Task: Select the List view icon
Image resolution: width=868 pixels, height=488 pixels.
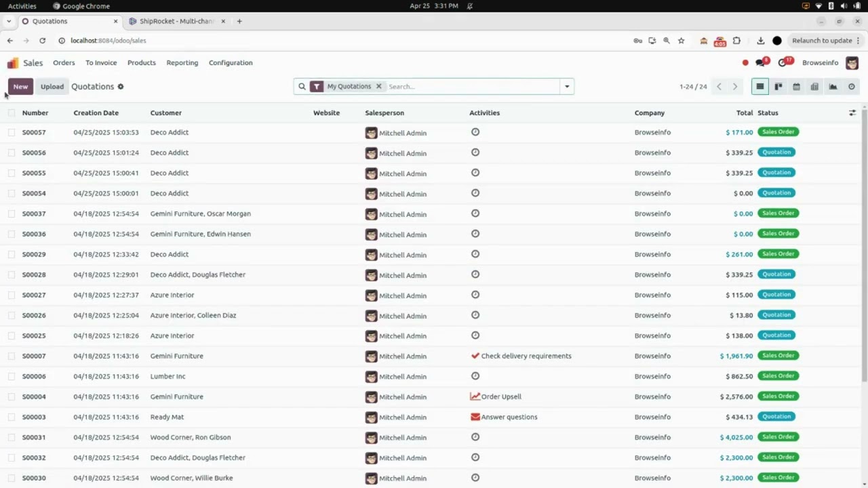Action: coord(760,87)
